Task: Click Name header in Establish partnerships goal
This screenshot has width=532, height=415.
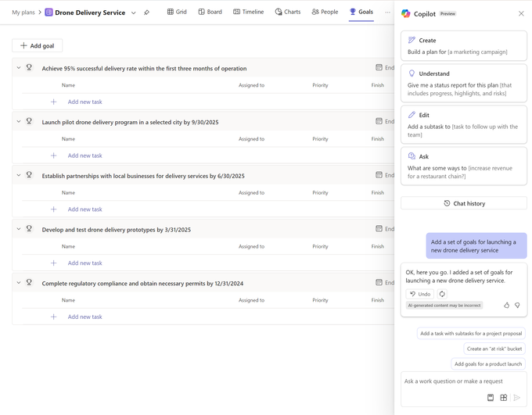Action: (x=68, y=193)
